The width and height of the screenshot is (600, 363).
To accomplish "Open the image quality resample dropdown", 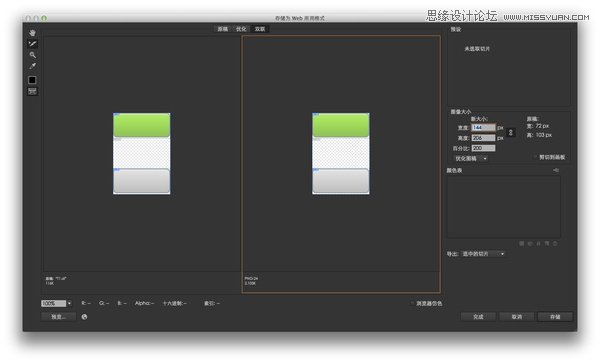I will point(471,158).
